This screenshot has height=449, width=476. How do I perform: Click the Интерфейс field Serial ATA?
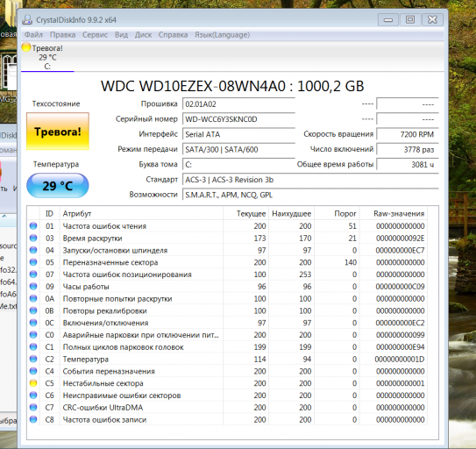click(x=238, y=134)
